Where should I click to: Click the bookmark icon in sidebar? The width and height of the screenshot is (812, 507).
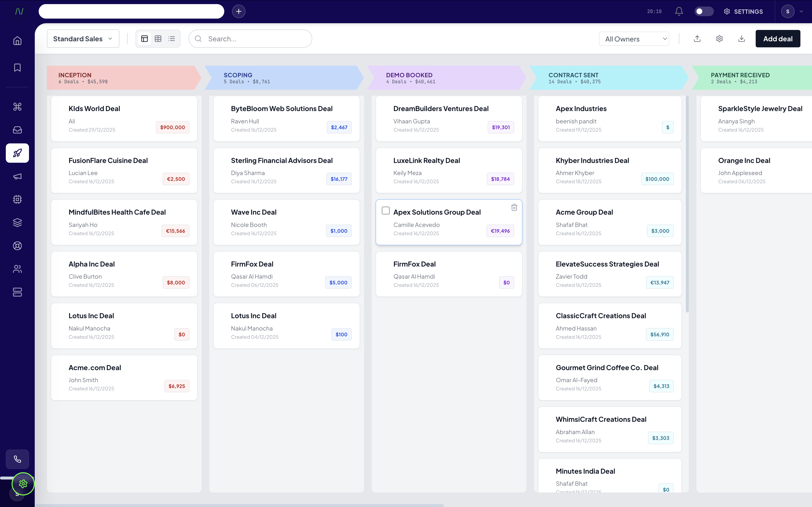click(17, 68)
